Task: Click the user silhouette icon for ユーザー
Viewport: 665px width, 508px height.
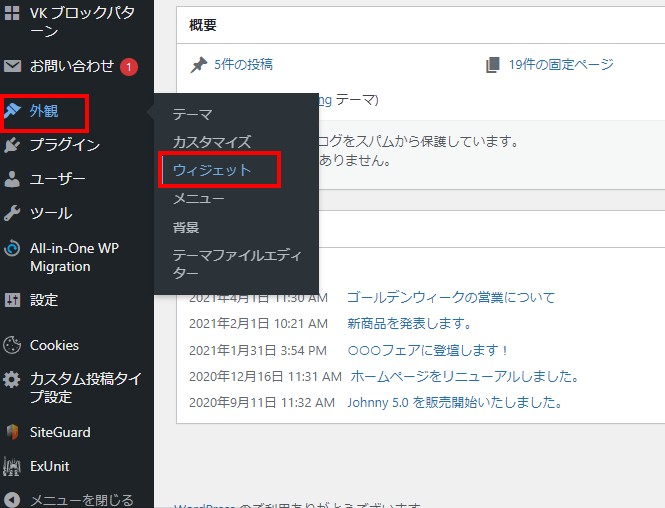Action: [13, 180]
